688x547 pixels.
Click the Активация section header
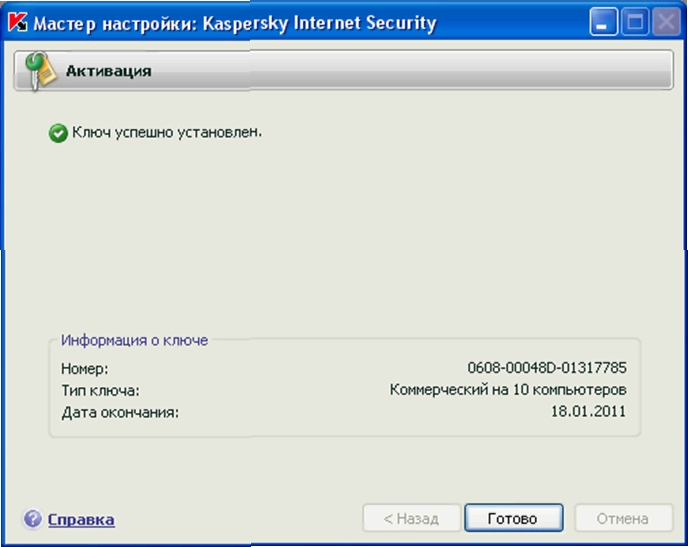click(x=109, y=71)
